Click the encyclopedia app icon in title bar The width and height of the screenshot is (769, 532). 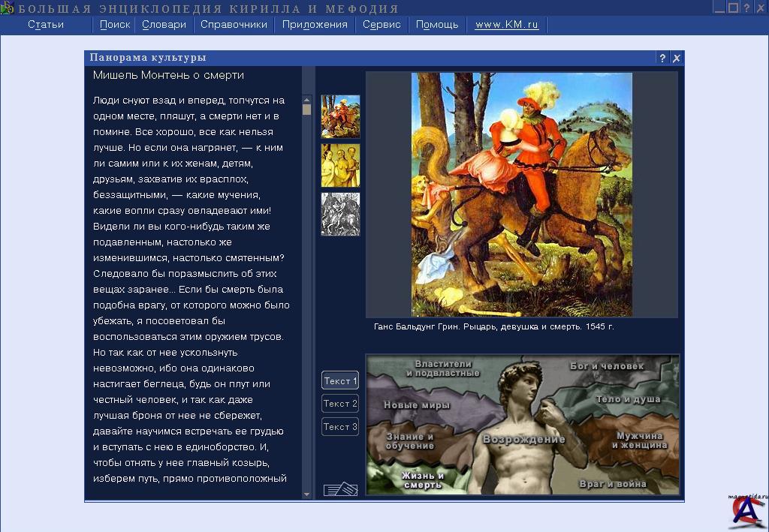coord(7,8)
